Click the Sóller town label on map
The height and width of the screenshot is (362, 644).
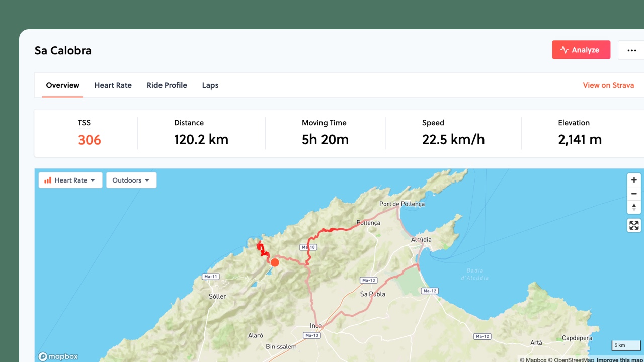[217, 296]
